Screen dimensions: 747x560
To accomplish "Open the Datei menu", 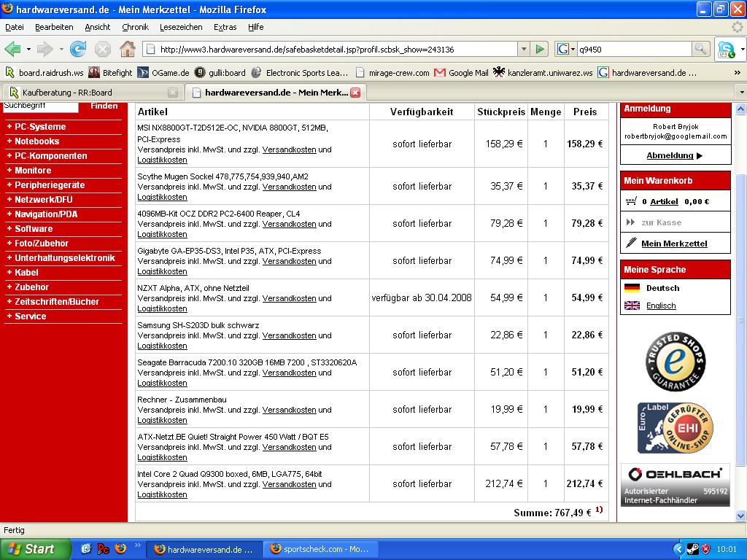I will [x=15, y=27].
